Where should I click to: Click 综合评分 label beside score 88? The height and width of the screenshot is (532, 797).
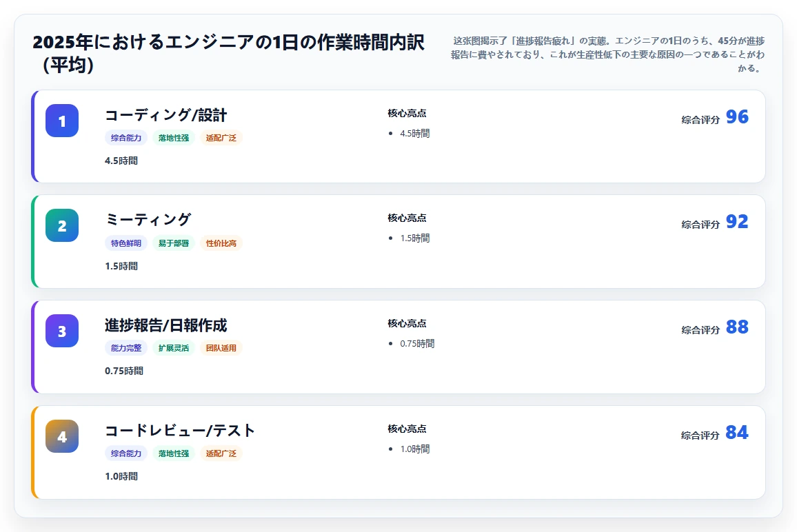click(x=700, y=330)
